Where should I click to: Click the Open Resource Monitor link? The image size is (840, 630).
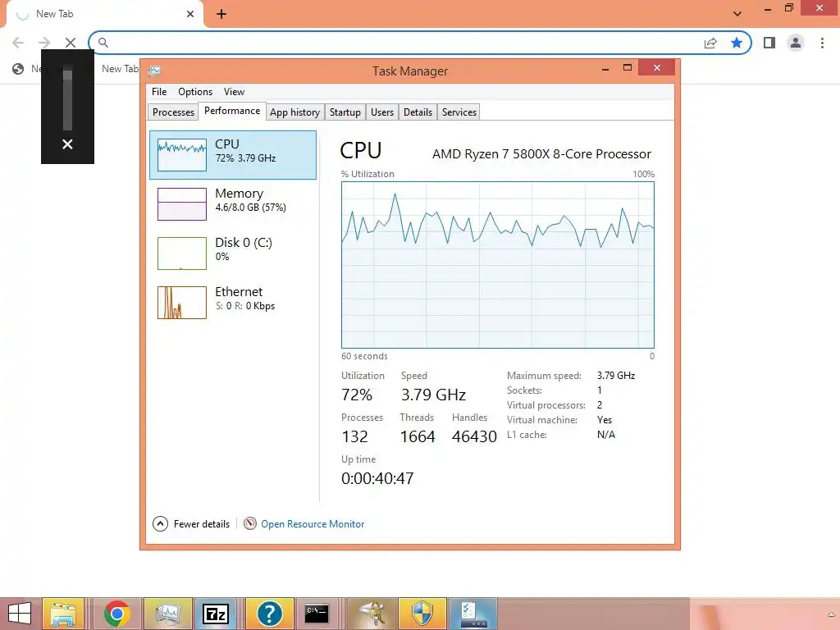[313, 524]
